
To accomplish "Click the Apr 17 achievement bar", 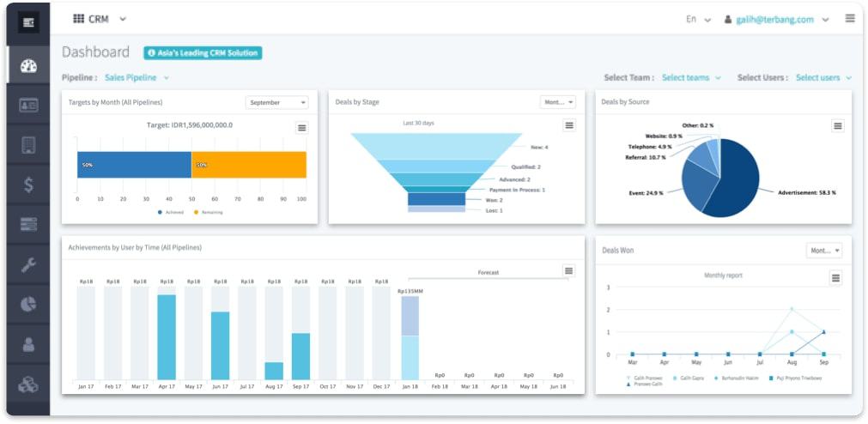I will coord(167,336).
